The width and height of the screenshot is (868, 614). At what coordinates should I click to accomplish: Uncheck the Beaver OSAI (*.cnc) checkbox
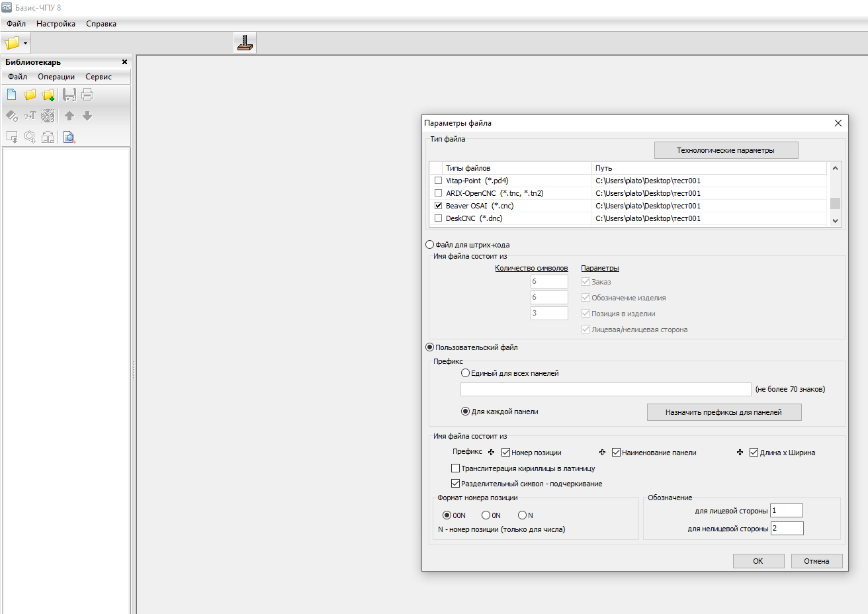pos(438,206)
